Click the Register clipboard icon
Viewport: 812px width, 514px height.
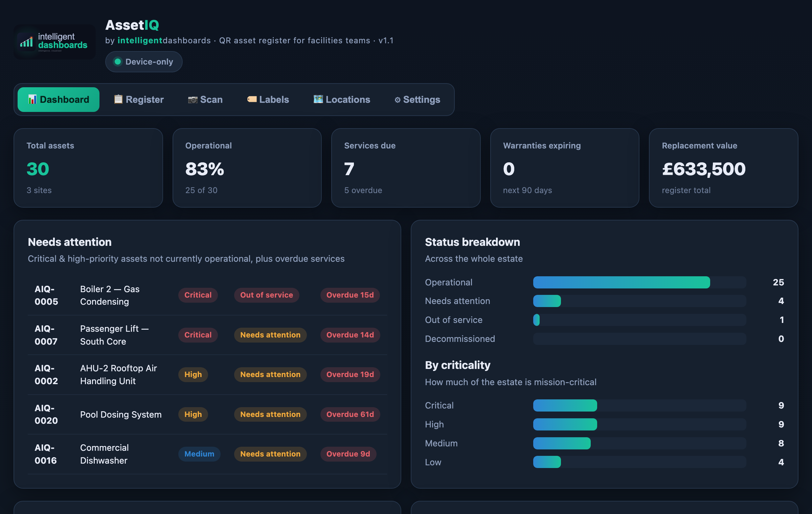pyautogui.click(x=118, y=99)
